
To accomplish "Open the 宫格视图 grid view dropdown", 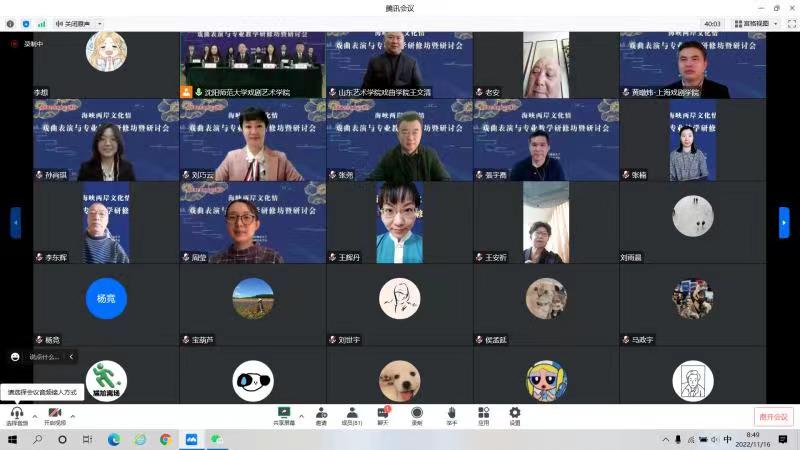I will 757,23.
